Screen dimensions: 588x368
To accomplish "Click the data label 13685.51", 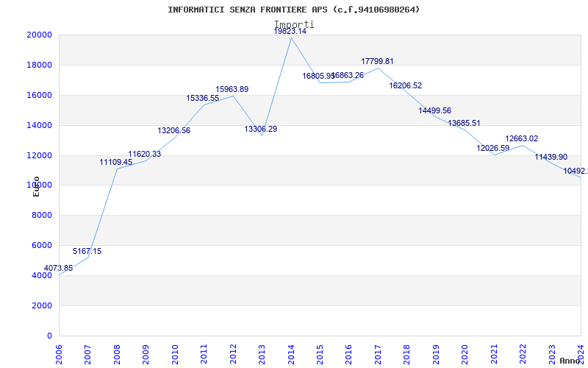I will click(x=464, y=123).
